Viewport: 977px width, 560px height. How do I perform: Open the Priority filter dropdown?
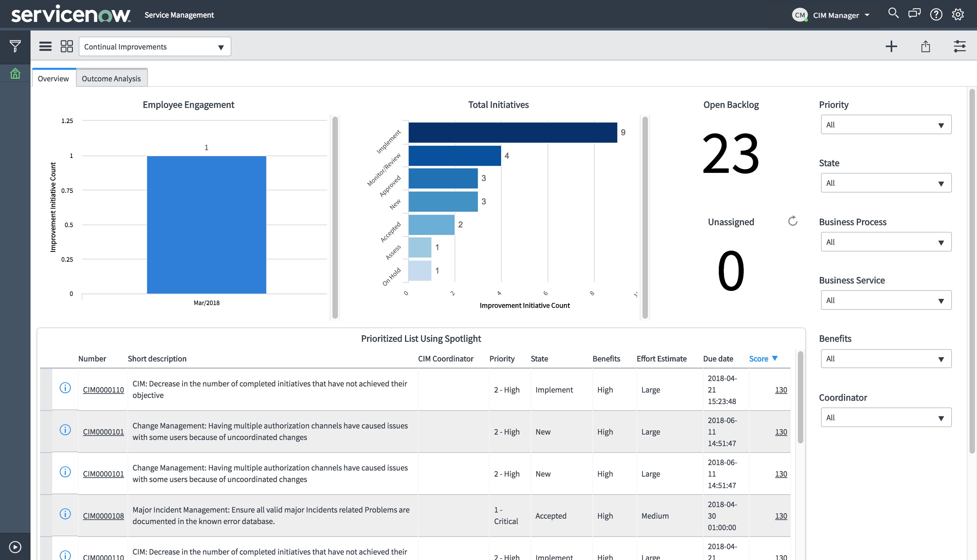tap(886, 124)
